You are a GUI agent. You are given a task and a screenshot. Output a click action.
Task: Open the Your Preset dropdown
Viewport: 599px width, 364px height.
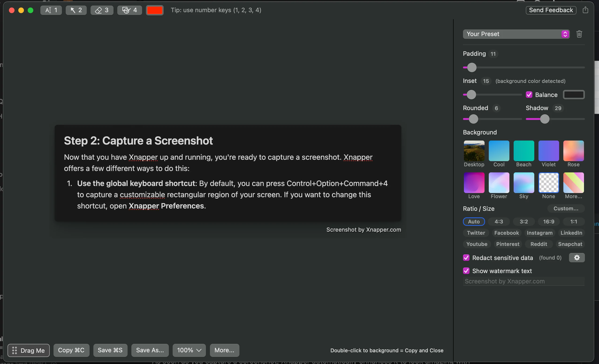click(x=516, y=34)
